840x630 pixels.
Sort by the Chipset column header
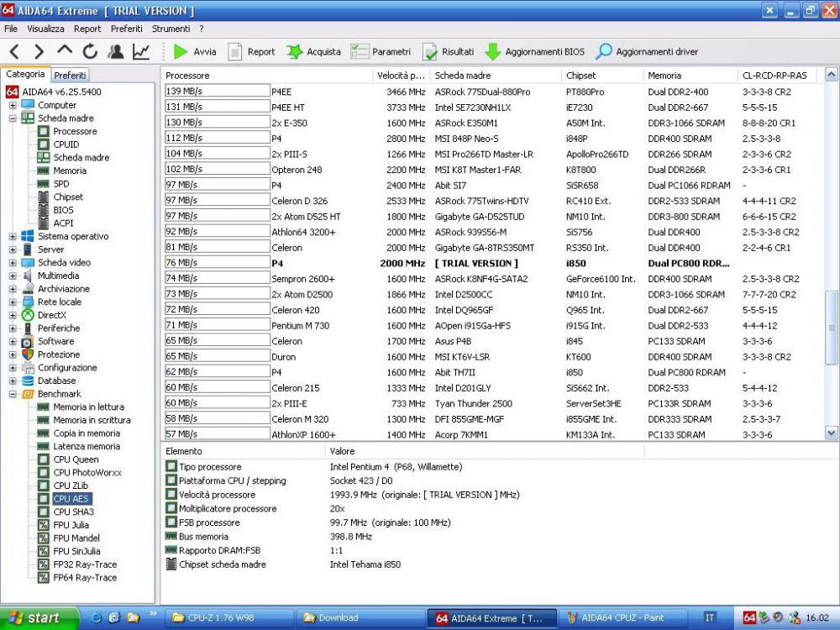580,76
